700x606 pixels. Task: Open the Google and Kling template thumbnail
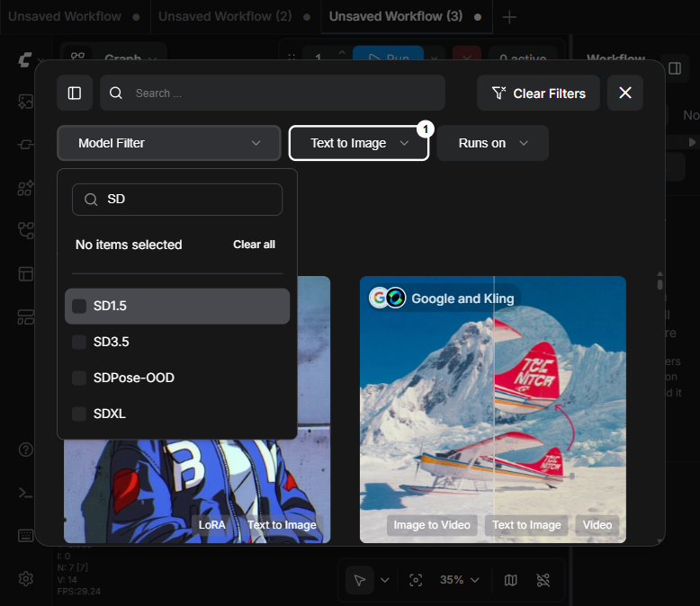coord(493,409)
